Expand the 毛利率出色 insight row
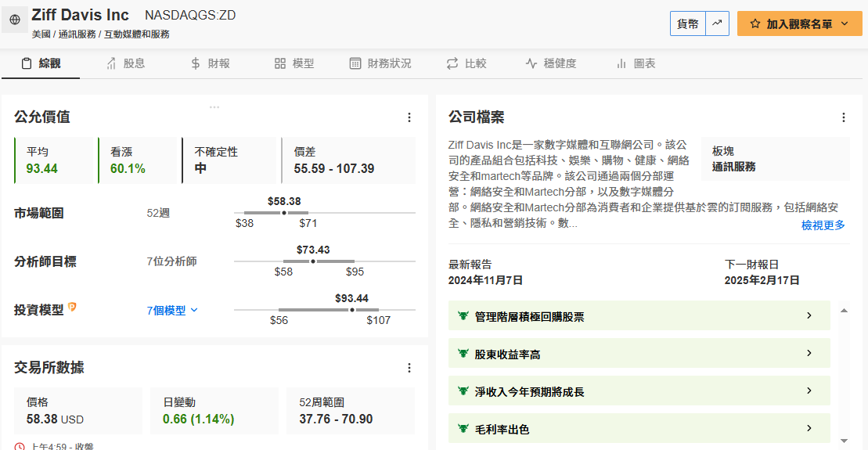Screen dimensions: 868x450 click(639, 428)
